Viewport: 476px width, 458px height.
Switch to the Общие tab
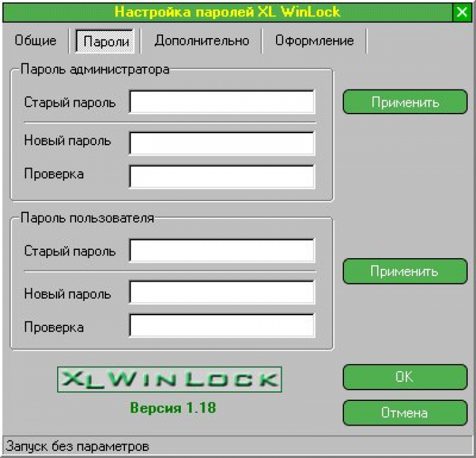tap(36, 41)
